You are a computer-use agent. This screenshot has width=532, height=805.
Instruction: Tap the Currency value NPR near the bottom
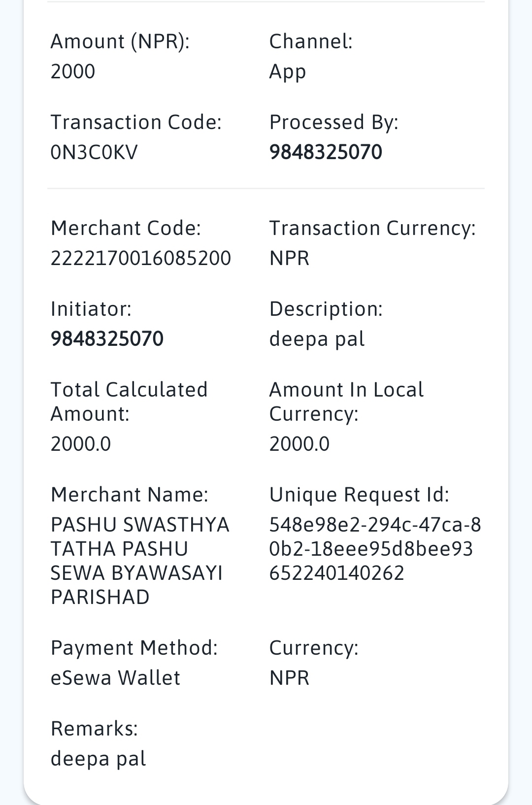pyautogui.click(x=289, y=677)
